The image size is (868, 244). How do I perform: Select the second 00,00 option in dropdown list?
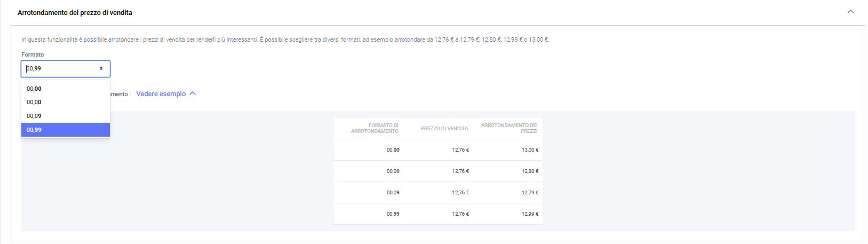(x=34, y=102)
